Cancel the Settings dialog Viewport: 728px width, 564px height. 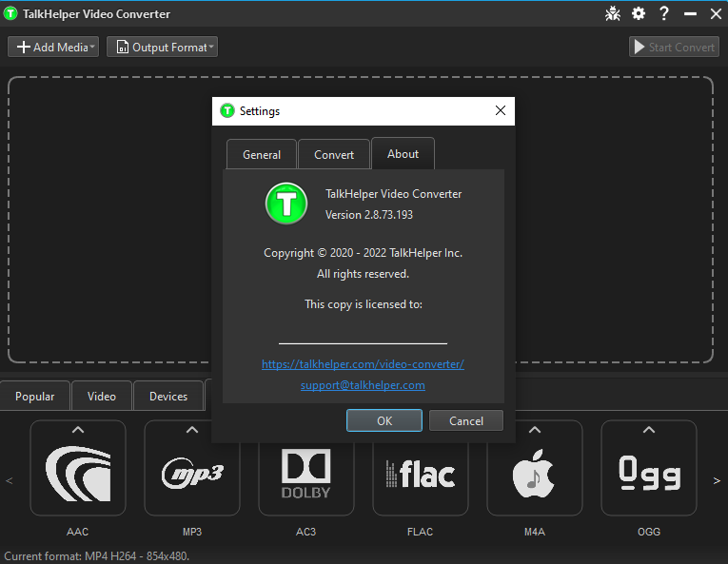[466, 420]
